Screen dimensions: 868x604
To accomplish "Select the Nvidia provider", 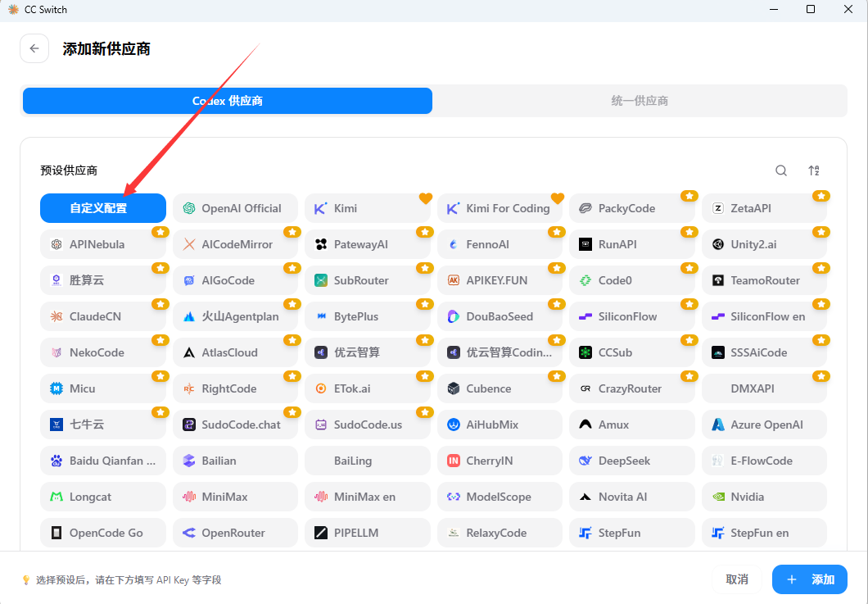I will (765, 497).
